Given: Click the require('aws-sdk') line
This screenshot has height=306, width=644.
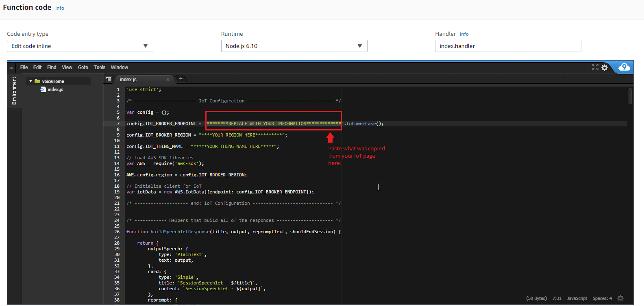Looking at the screenshot, I should coord(165,163).
